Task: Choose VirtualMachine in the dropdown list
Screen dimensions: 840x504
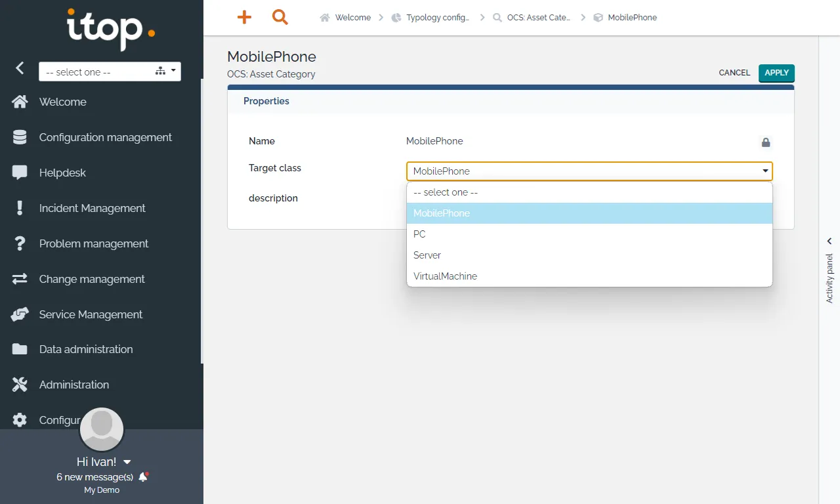Action: click(x=589, y=276)
